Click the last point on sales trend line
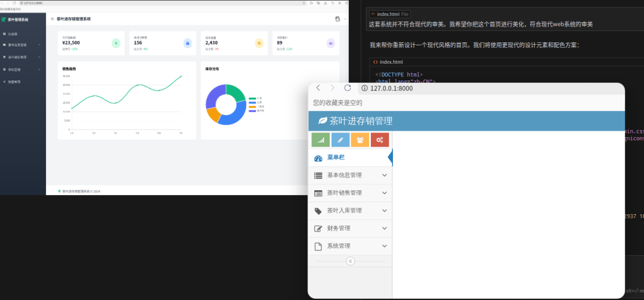 181,76
